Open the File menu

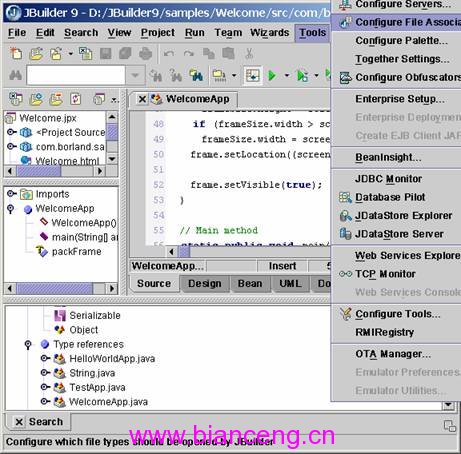click(17, 33)
